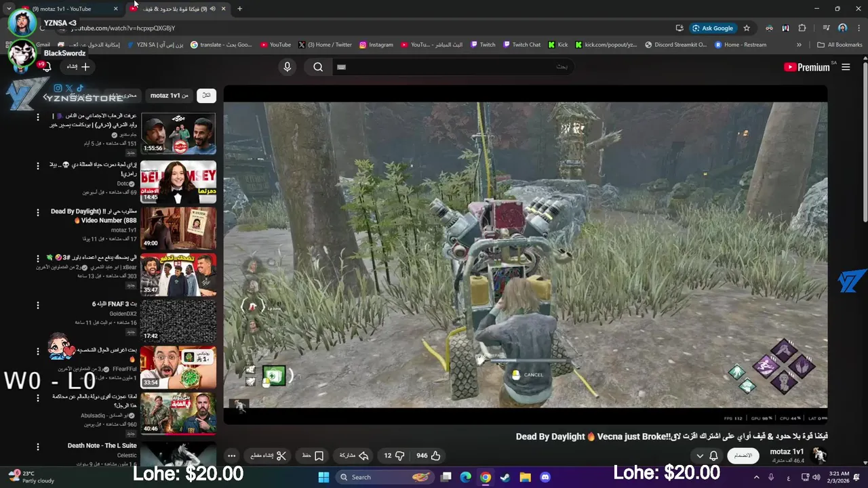Viewport: 868px width, 488px height.
Task: Click the browser address bar URL
Action: coord(123,28)
